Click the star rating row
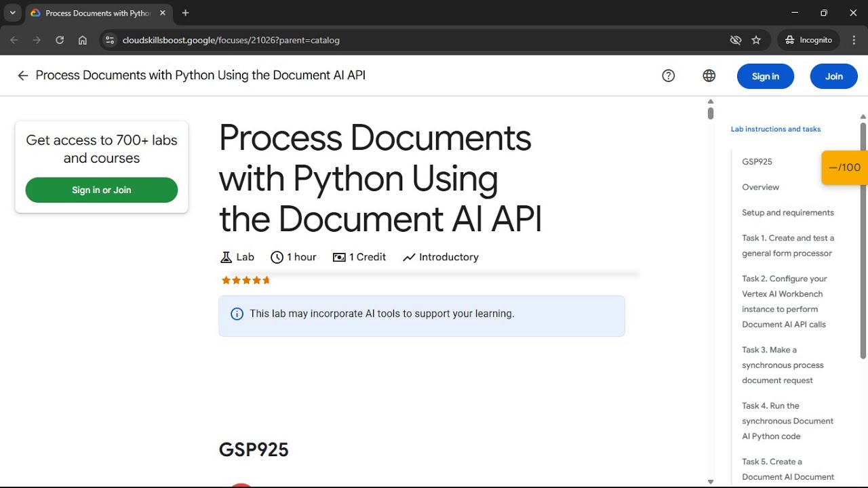Screen dimensions: 868x488 (x=246, y=280)
